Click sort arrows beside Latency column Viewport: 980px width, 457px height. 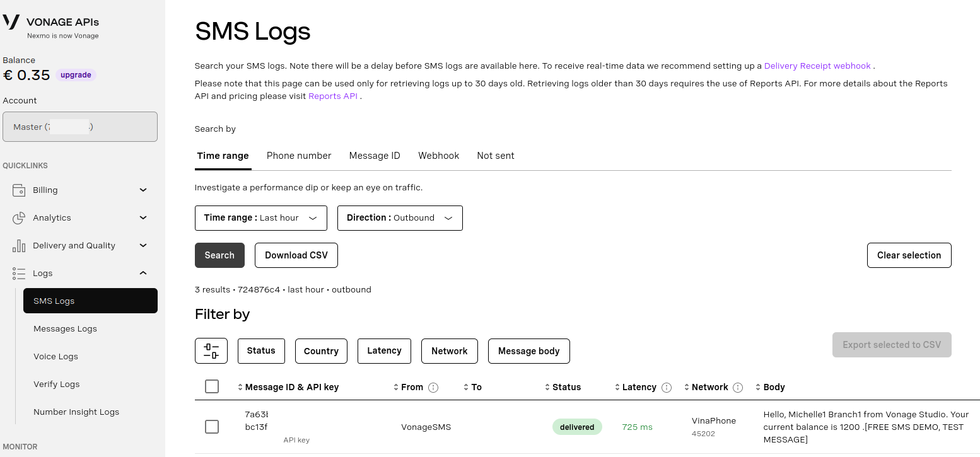pyautogui.click(x=617, y=387)
